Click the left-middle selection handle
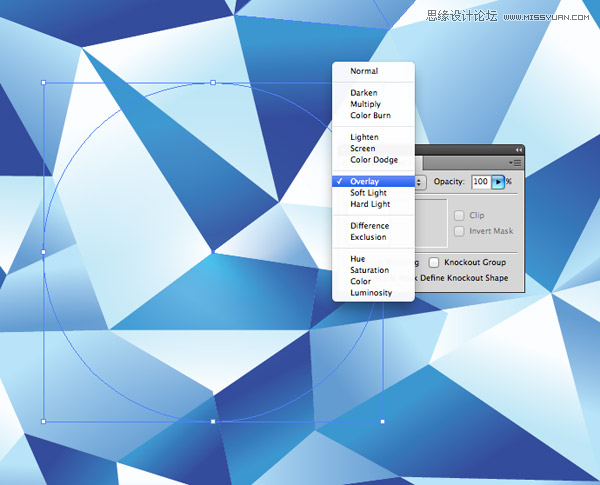Image resolution: width=600 pixels, height=485 pixels. tap(43, 252)
